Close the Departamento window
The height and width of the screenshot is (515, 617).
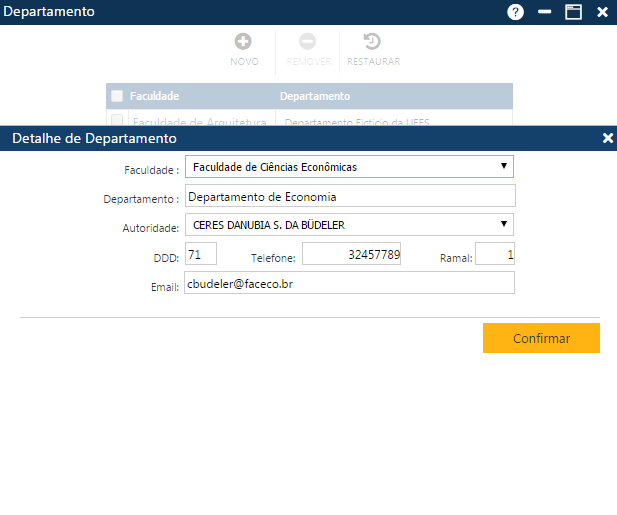(602, 12)
